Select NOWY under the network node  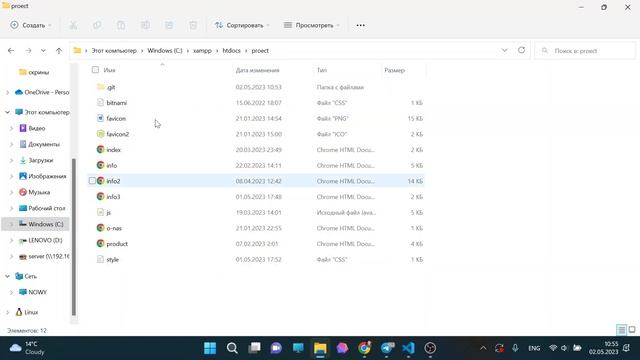pyautogui.click(x=38, y=292)
